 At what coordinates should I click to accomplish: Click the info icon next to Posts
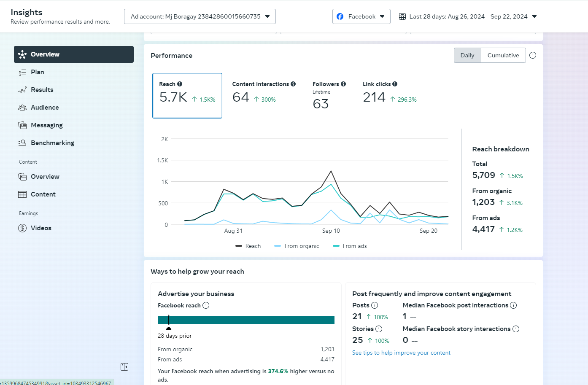click(x=375, y=305)
